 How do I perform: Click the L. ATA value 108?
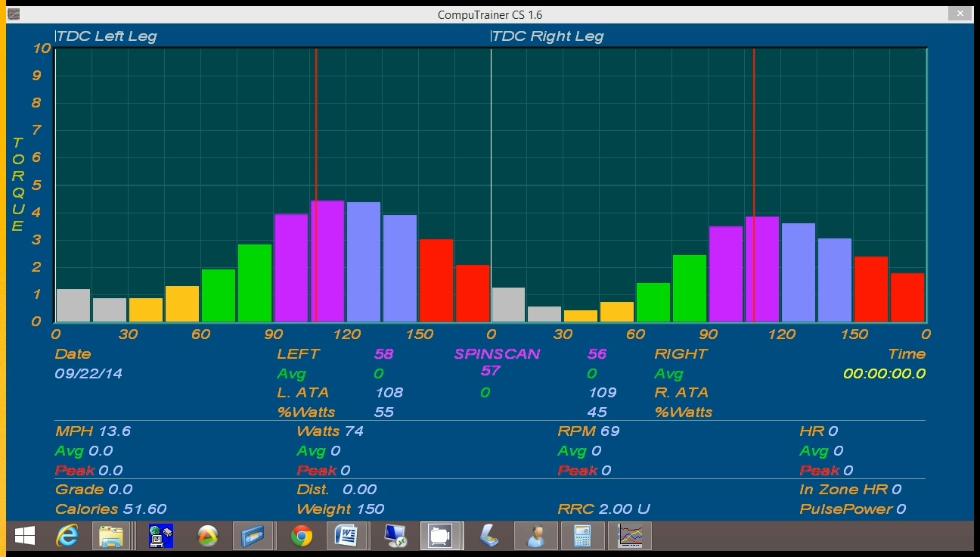pyautogui.click(x=389, y=393)
